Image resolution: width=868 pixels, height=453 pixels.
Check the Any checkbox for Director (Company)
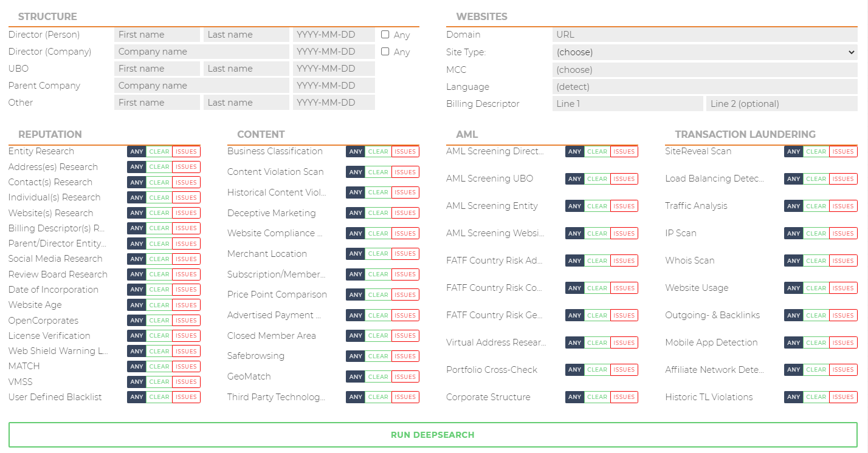(385, 52)
